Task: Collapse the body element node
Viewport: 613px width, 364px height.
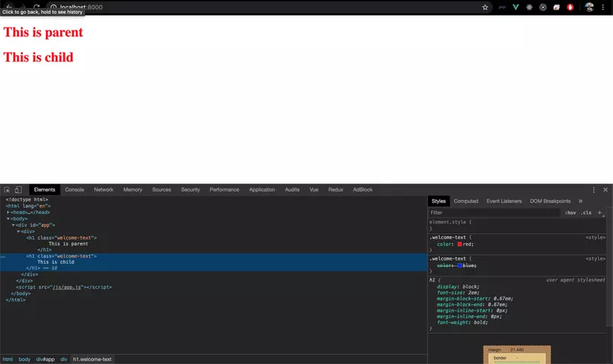Action: (8, 218)
